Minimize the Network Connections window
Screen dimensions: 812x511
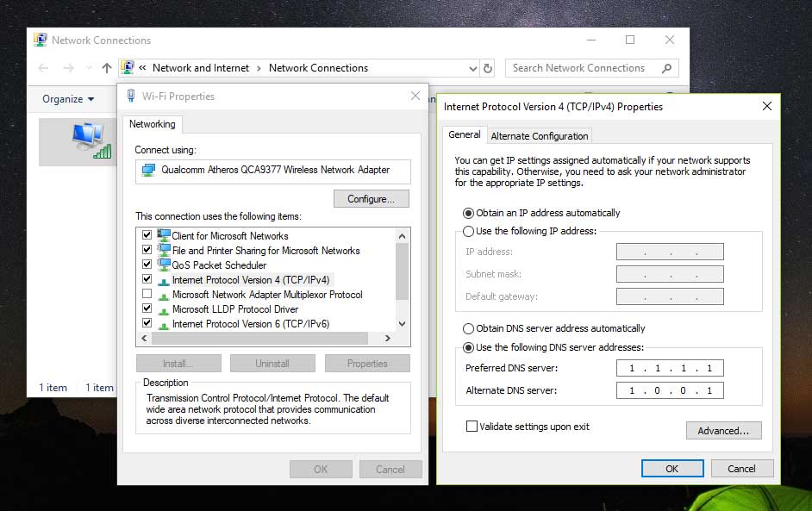point(591,40)
